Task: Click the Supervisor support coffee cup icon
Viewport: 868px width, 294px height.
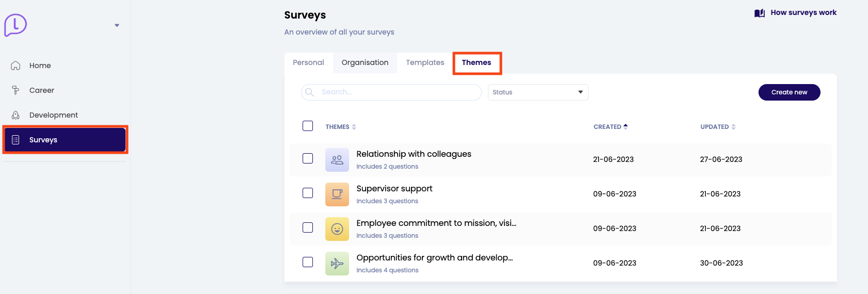Action: point(337,194)
